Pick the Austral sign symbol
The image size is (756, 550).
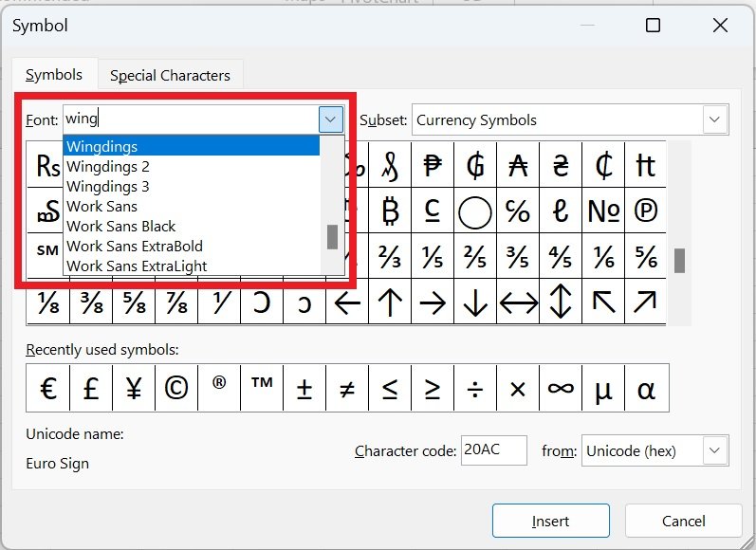click(x=518, y=165)
